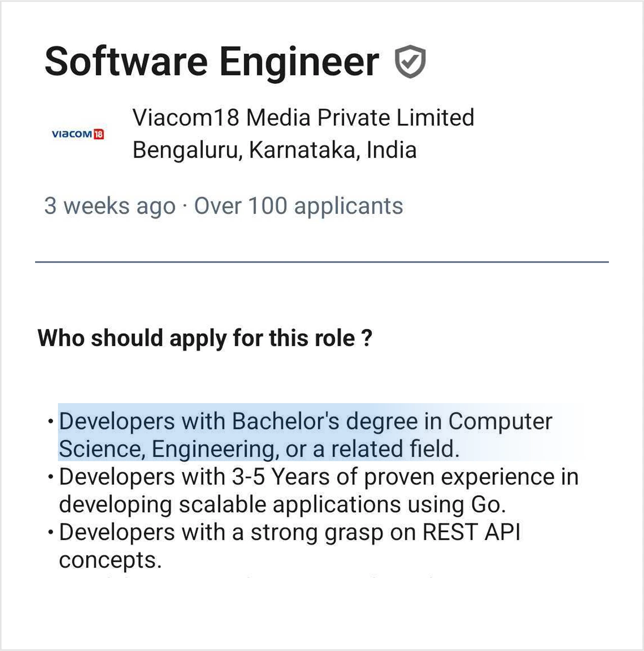Click the bullet dot before Bachelor's degree item
This screenshot has height=651, width=644.
(x=50, y=422)
